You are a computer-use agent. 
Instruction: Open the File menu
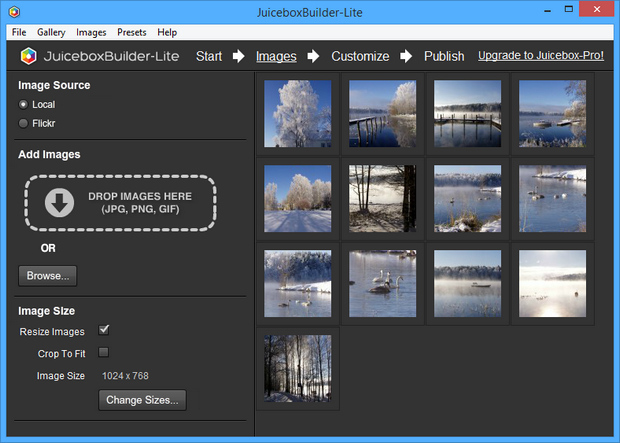pos(19,32)
